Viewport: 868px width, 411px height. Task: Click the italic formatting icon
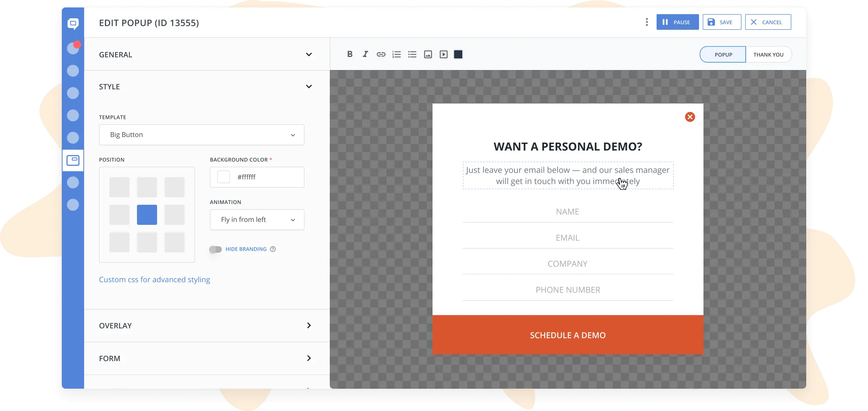pos(366,54)
